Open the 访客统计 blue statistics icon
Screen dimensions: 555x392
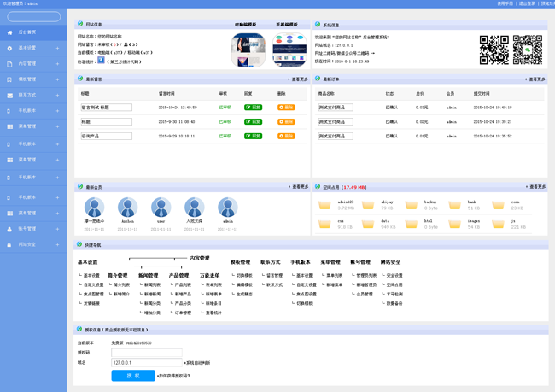(101, 61)
